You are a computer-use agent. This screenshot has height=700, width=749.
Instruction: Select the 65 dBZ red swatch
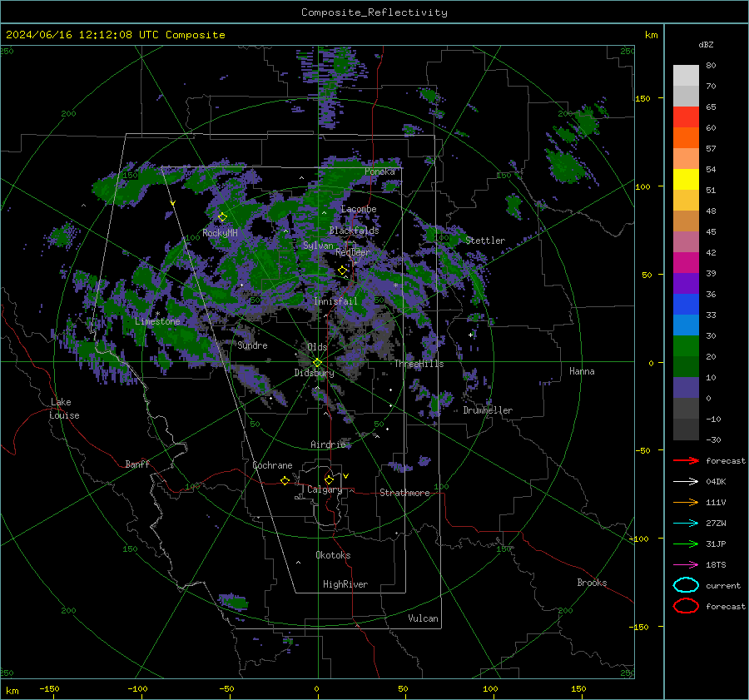[686, 117]
